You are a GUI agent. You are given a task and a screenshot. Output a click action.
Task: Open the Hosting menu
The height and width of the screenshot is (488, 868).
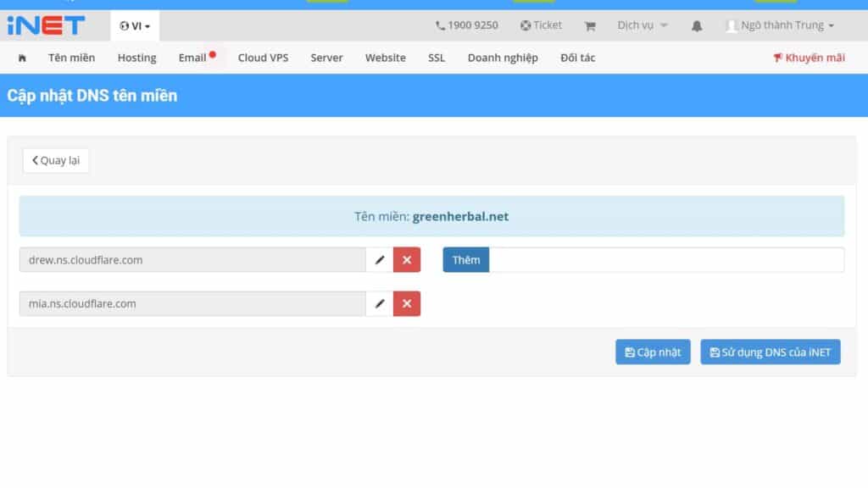point(136,58)
